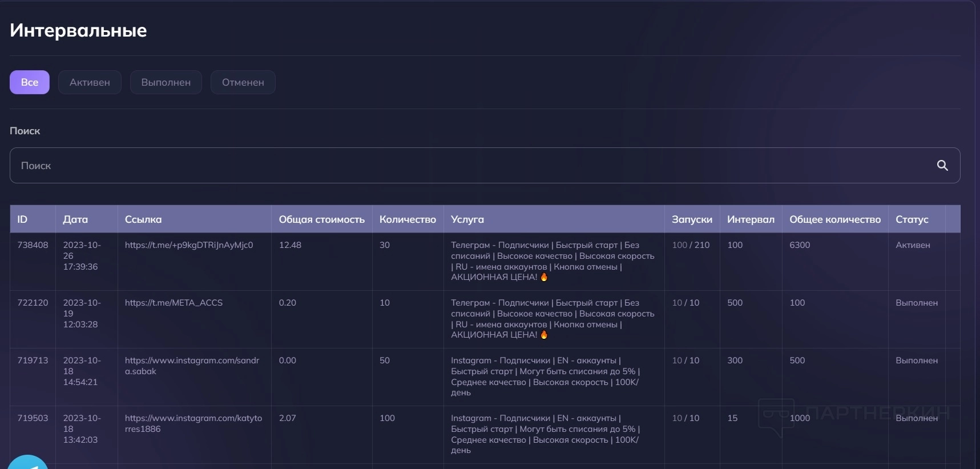Filter by "Отменен" status
980x469 pixels.
tap(243, 82)
